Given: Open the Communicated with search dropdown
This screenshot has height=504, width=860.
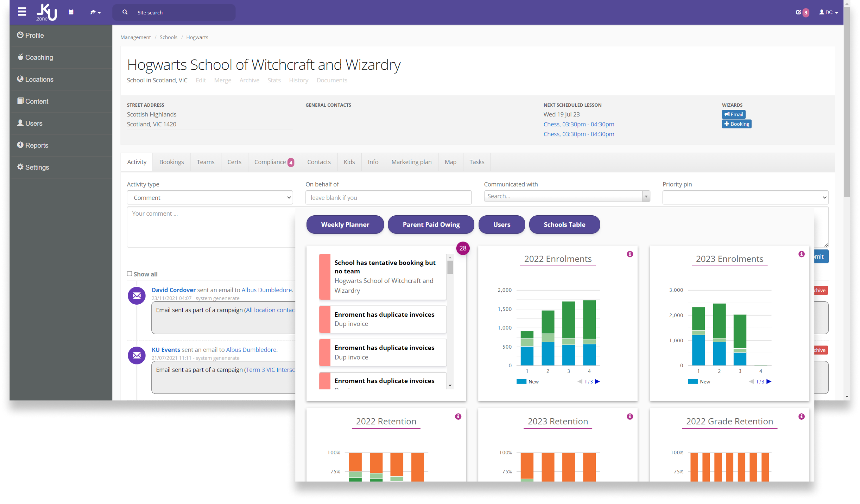Looking at the screenshot, I should 567,196.
